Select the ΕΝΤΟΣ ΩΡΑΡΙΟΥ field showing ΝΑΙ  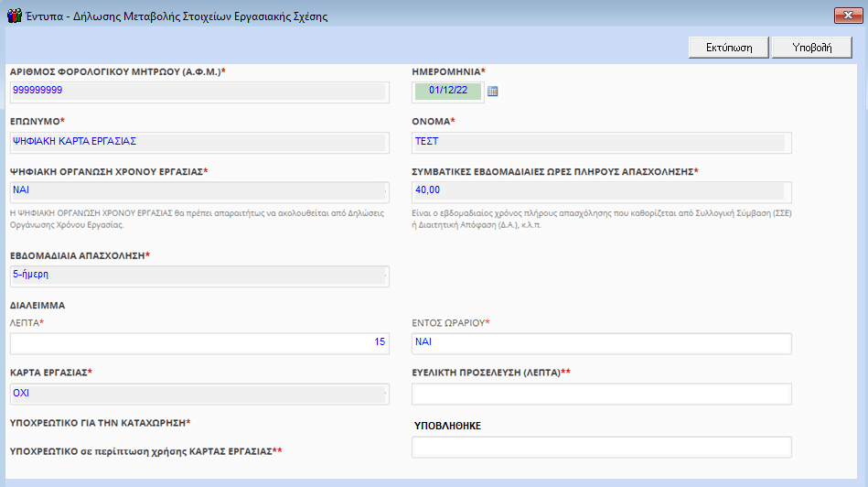[601, 343]
